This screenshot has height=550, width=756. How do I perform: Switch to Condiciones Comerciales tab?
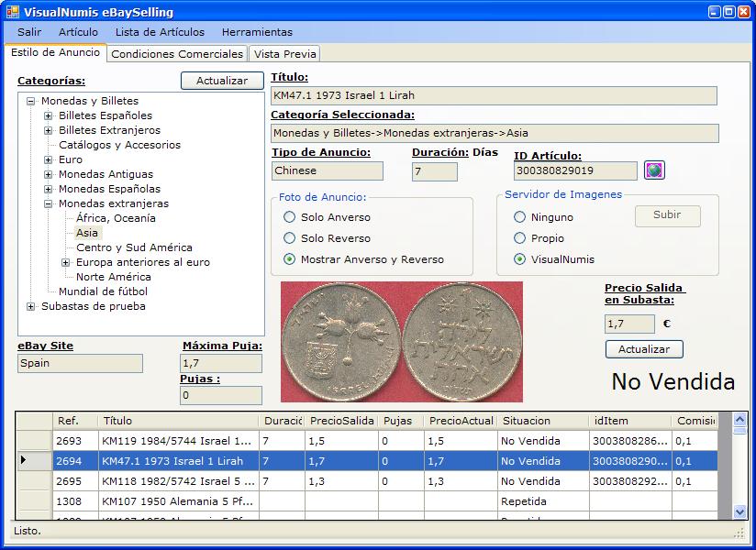coord(177,54)
